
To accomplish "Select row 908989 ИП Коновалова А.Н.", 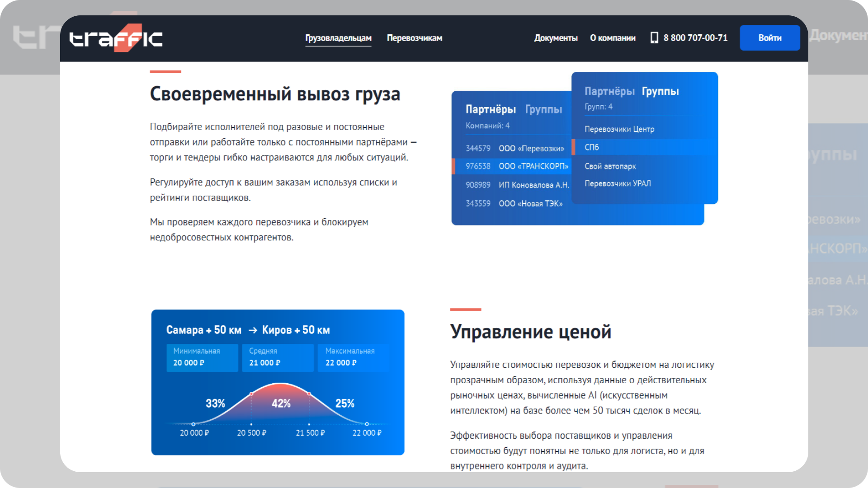I will pos(517,185).
